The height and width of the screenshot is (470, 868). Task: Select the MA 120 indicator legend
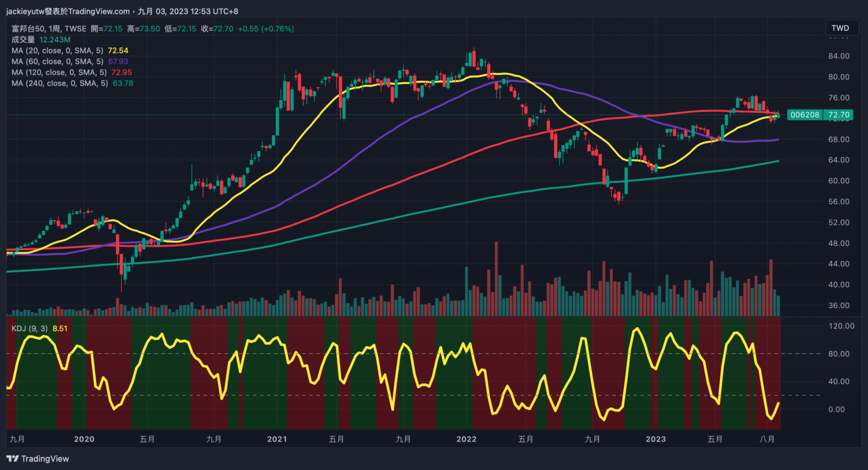(x=59, y=72)
